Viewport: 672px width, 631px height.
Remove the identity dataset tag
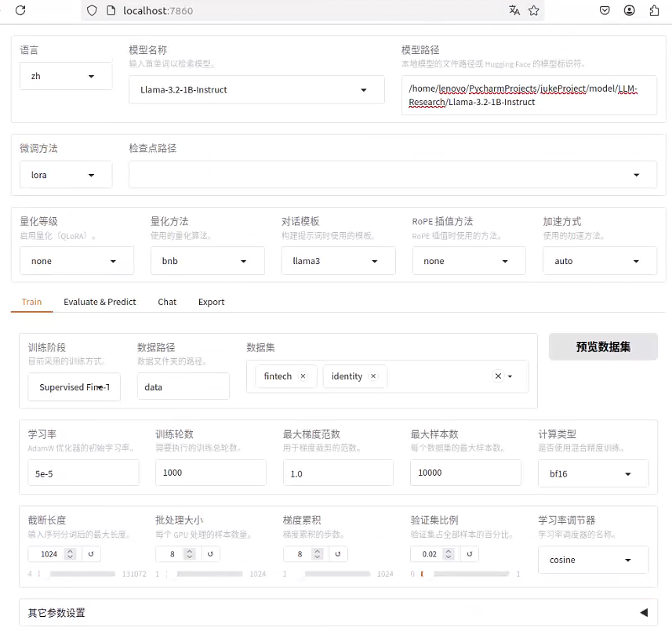pos(374,376)
